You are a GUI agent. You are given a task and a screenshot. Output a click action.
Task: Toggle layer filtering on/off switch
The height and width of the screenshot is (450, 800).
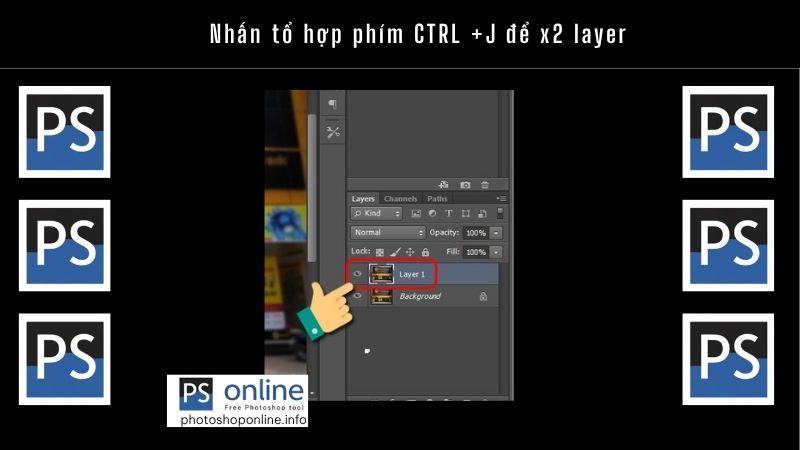click(x=500, y=213)
